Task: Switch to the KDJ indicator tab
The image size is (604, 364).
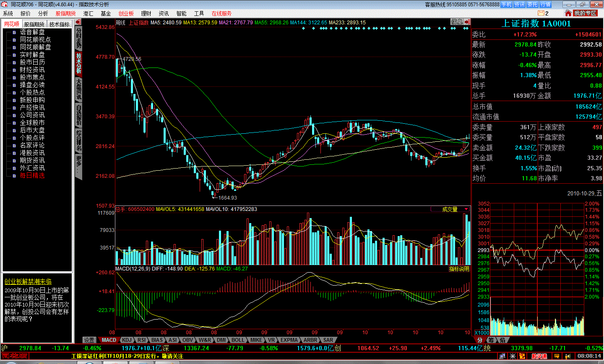Action: tap(127, 340)
